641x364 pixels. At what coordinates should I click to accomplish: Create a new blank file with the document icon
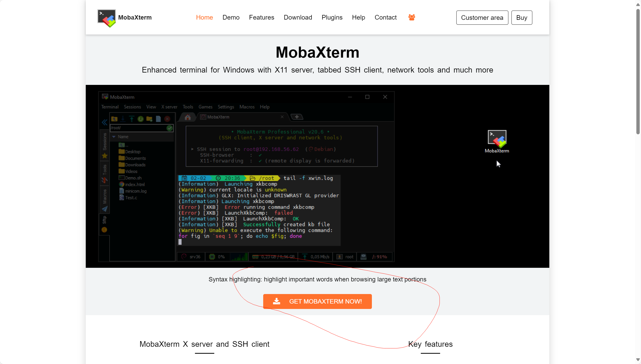pyautogui.click(x=158, y=119)
